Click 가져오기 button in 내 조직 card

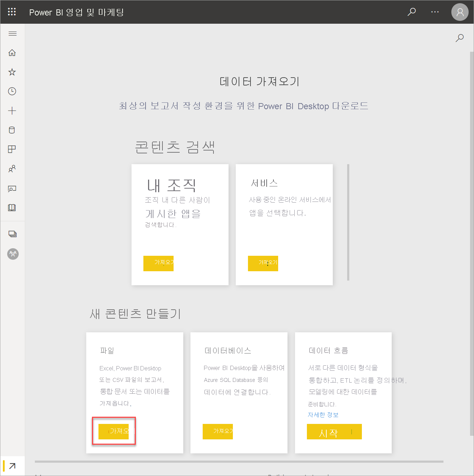pyautogui.click(x=158, y=263)
